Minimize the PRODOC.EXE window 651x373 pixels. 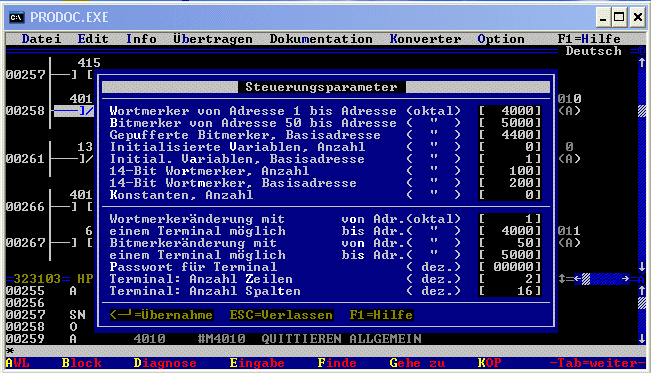[x=603, y=17]
